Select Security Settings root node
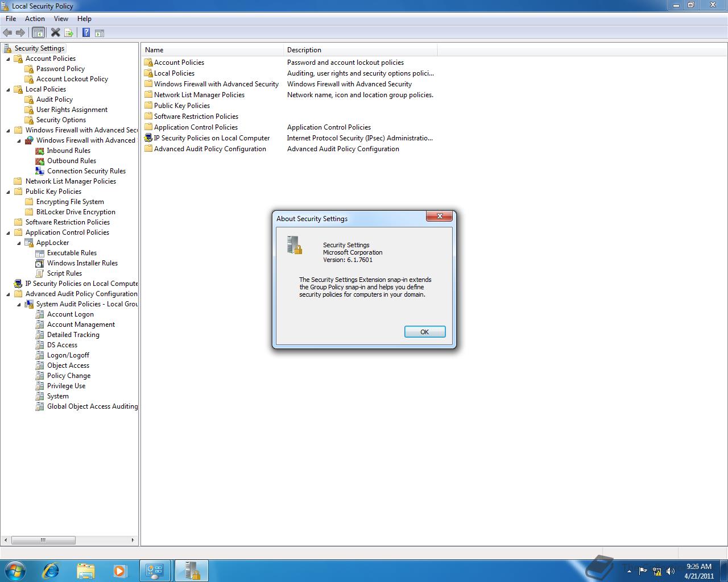The image size is (728, 582). [39, 48]
